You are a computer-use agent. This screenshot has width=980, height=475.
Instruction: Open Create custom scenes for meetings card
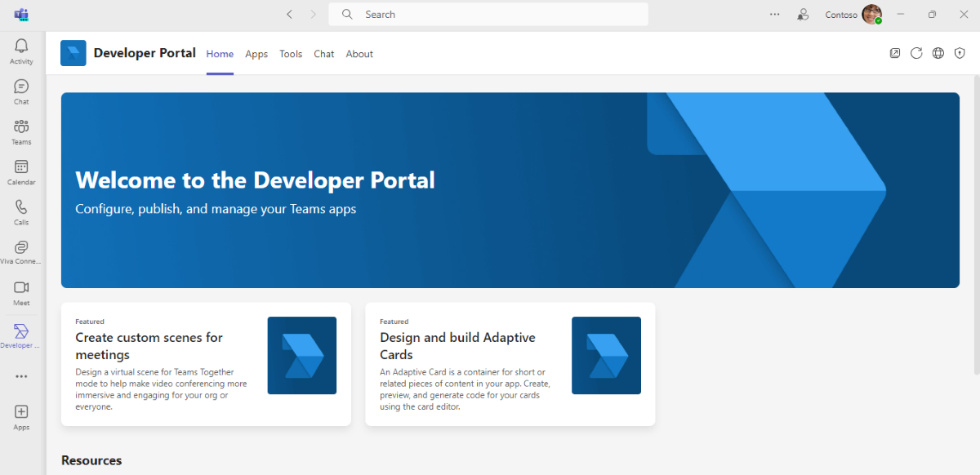point(206,364)
